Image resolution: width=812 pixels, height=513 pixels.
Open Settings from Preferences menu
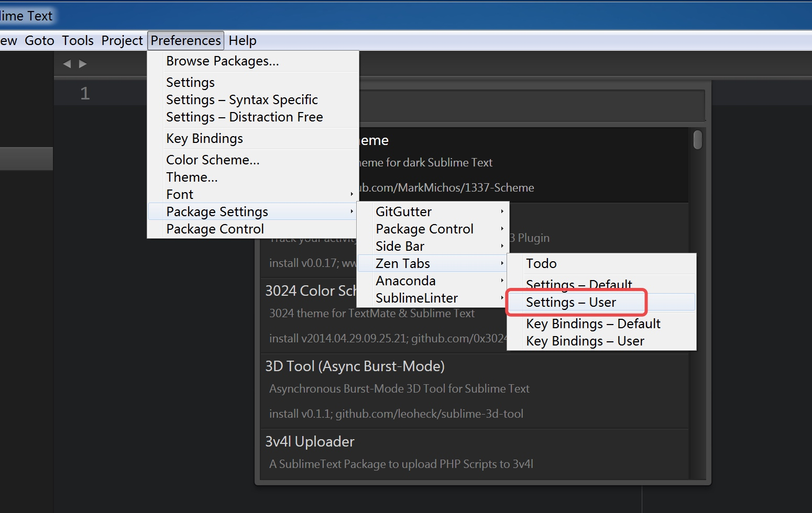[253, 83]
